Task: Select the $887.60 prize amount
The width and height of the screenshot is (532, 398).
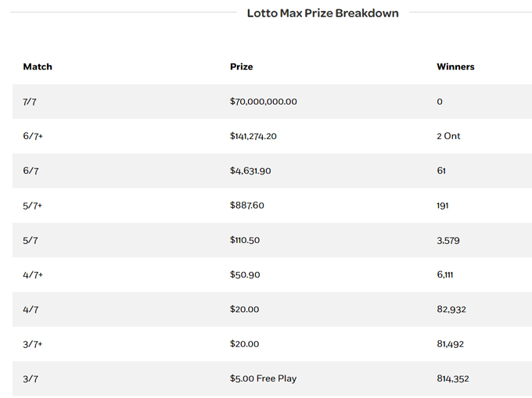Action: pyautogui.click(x=247, y=206)
